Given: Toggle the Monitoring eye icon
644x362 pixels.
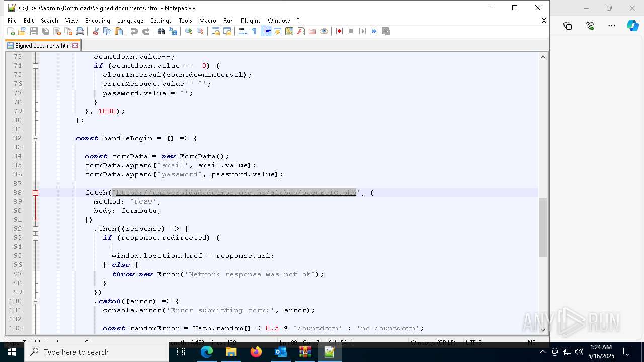Looking at the screenshot, I should [x=324, y=31].
